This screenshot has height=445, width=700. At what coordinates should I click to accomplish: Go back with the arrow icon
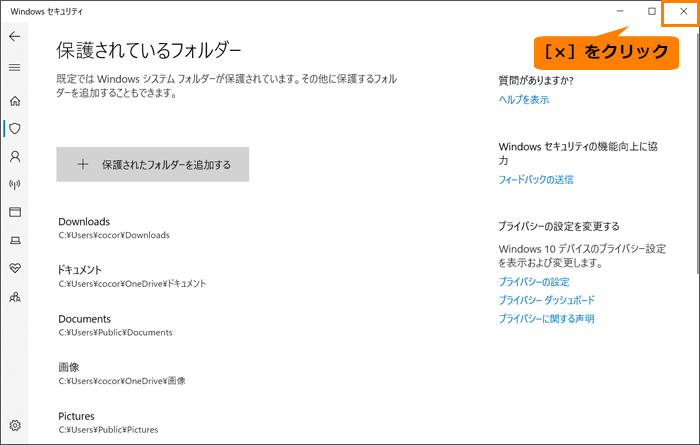(x=15, y=36)
